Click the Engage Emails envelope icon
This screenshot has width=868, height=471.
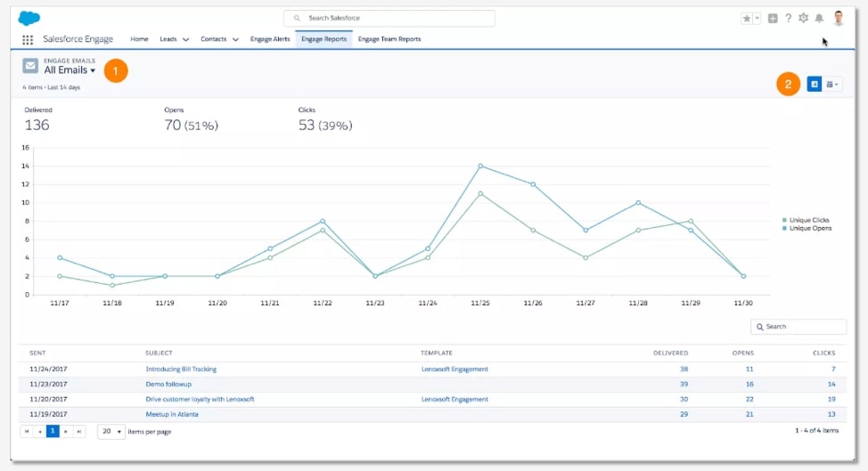coord(30,66)
